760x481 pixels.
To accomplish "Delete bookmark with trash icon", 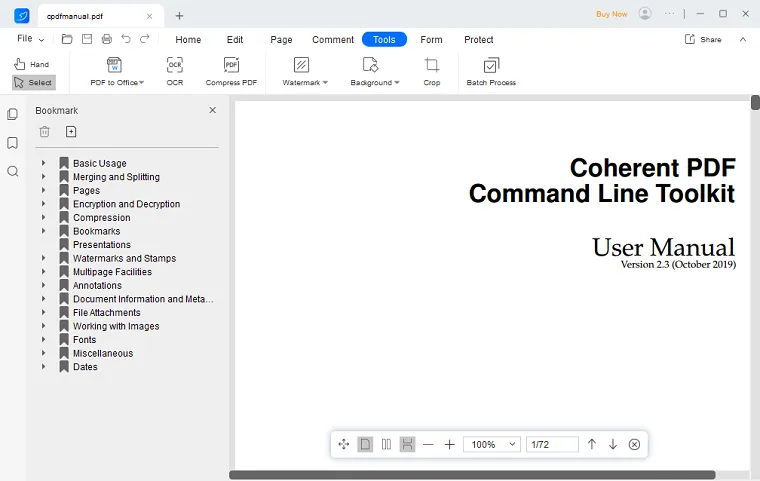I will 45,131.
